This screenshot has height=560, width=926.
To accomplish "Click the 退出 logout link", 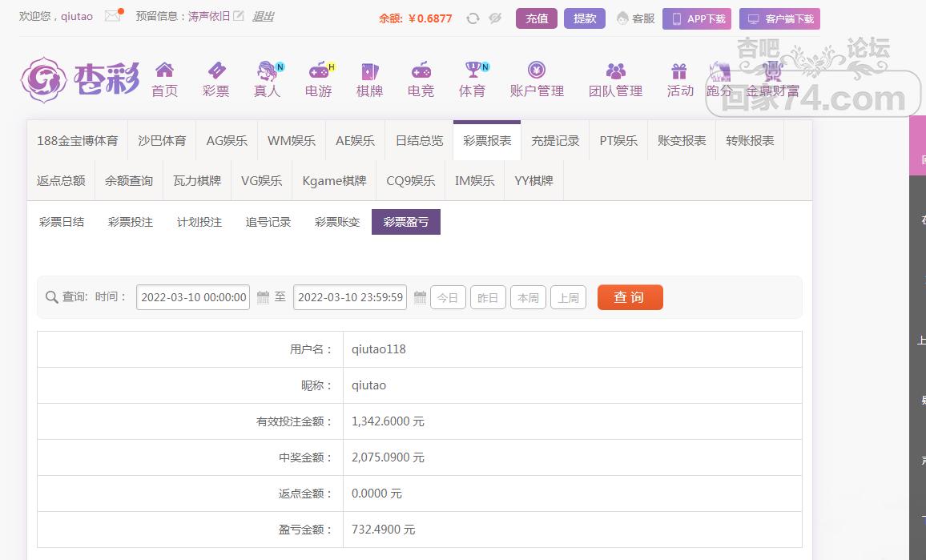I will tap(263, 16).
